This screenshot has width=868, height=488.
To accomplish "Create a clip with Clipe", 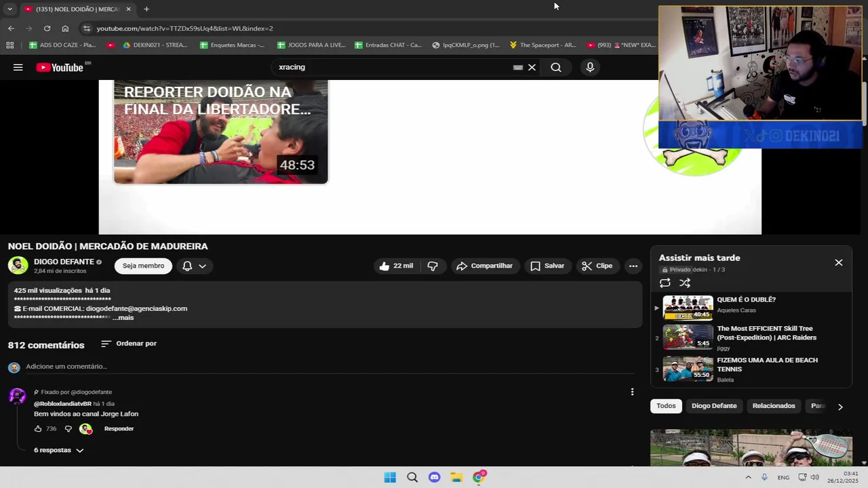I will (597, 266).
